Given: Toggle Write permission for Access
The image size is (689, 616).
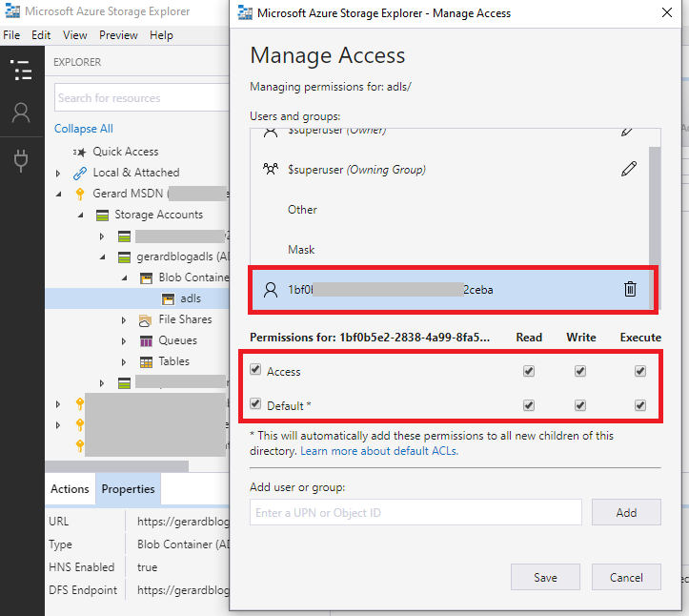Looking at the screenshot, I should tap(580, 371).
